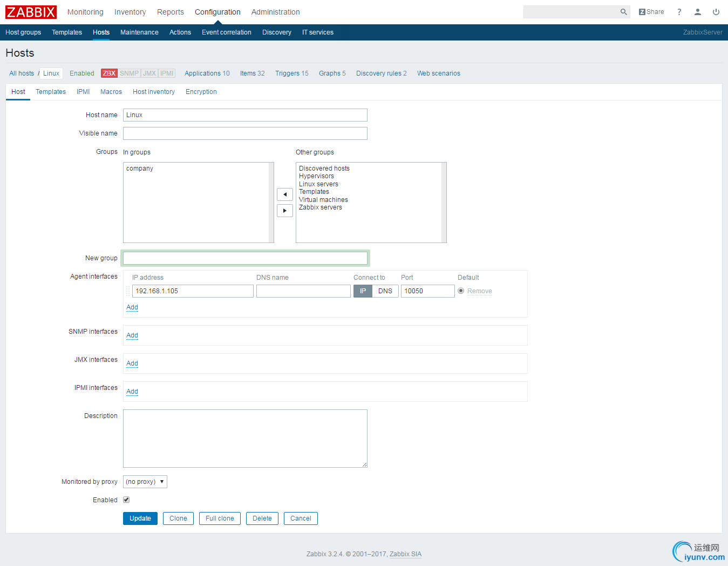Viewport: 728px width, 566px height.
Task: Open the Monitoring menu
Action: click(85, 12)
